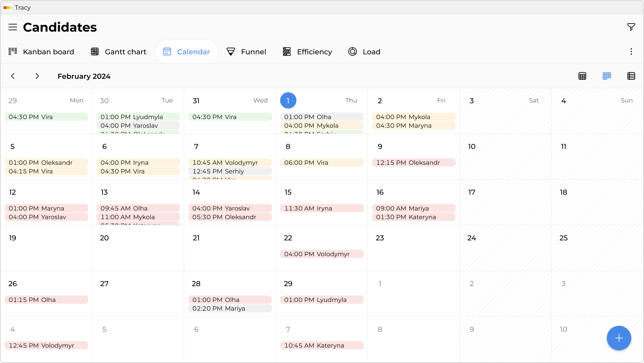Click the Tracy app logo icon

click(x=8, y=8)
